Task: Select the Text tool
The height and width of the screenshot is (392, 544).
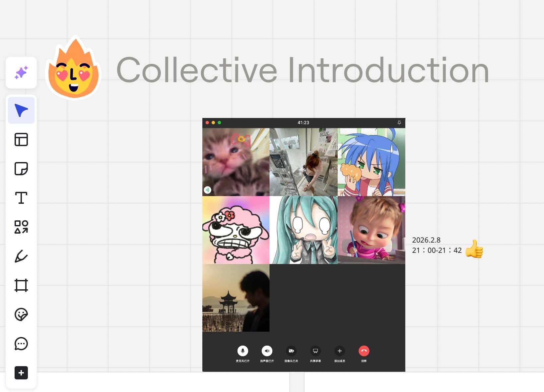Action: [x=21, y=198]
